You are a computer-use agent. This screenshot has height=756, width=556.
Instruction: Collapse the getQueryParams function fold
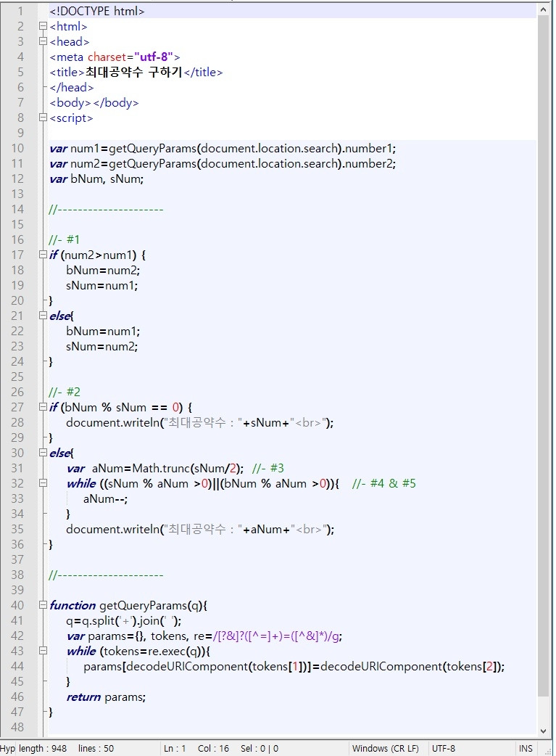click(43, 605)
